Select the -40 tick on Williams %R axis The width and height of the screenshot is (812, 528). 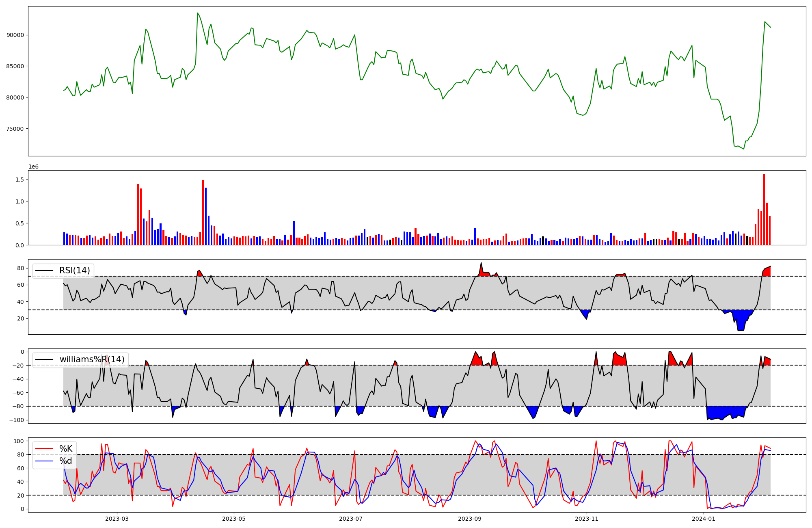18,379
